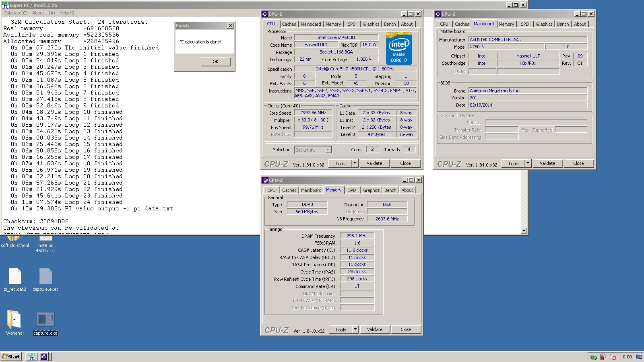Expand Tools dropdown arrow in CPU-Z Memory window

point(355,329)
